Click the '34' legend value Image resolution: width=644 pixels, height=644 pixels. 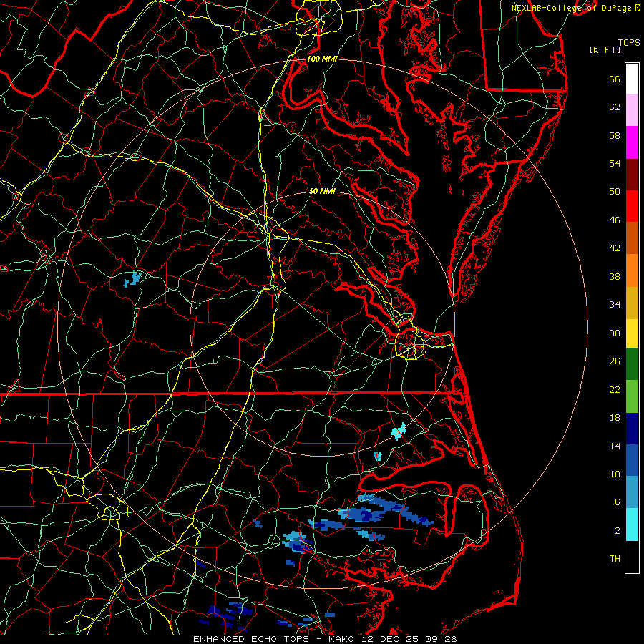click(615, 305)
